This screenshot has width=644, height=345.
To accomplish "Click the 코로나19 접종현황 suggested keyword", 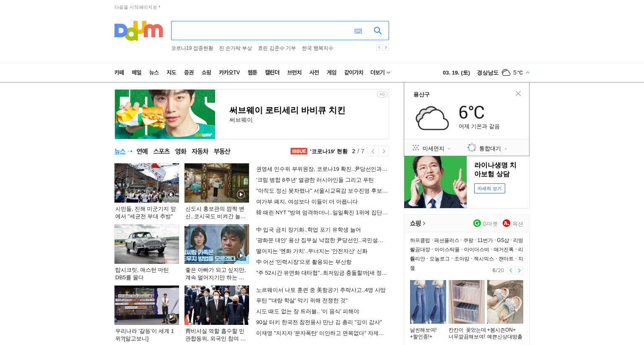I will coord(192,48).
